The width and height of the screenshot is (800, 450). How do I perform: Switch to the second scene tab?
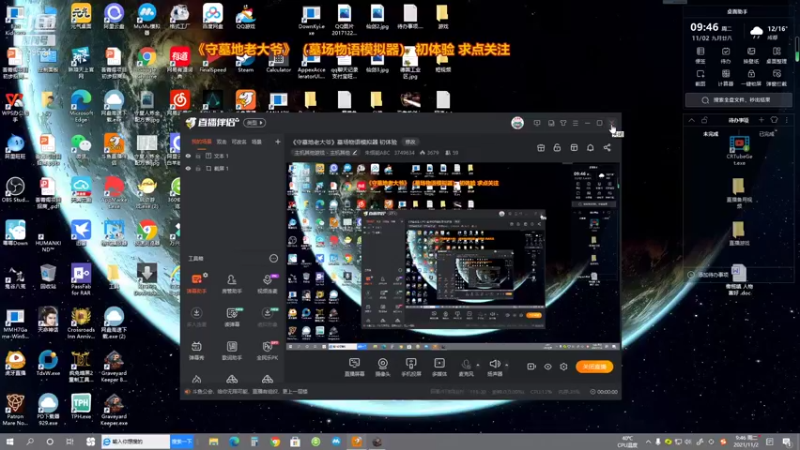click(221, 142)
